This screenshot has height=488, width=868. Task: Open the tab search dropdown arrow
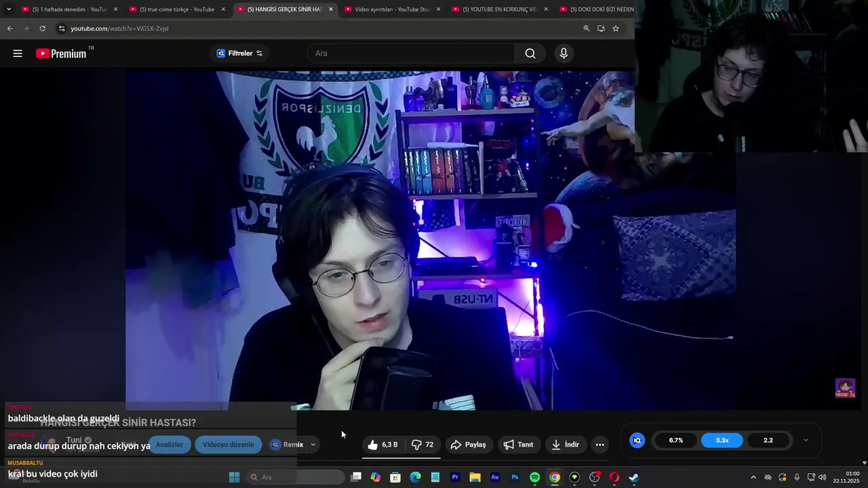[x=9, y=9]
